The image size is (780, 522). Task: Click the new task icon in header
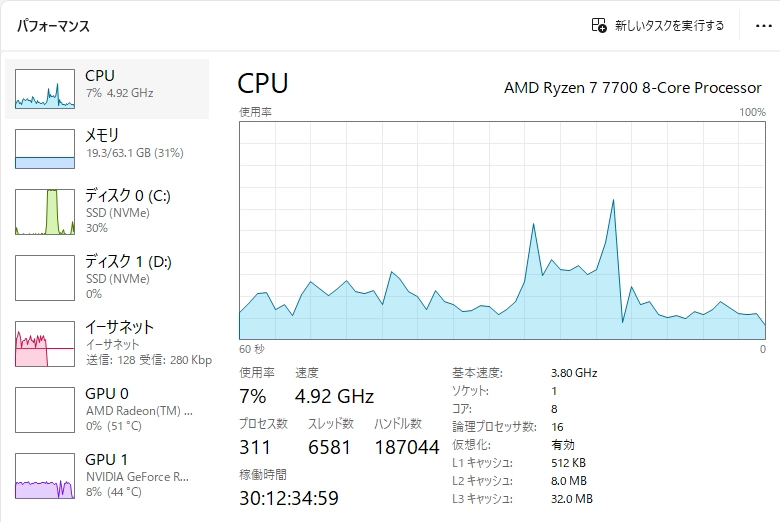pyautogui.click(x=599, y=26)
